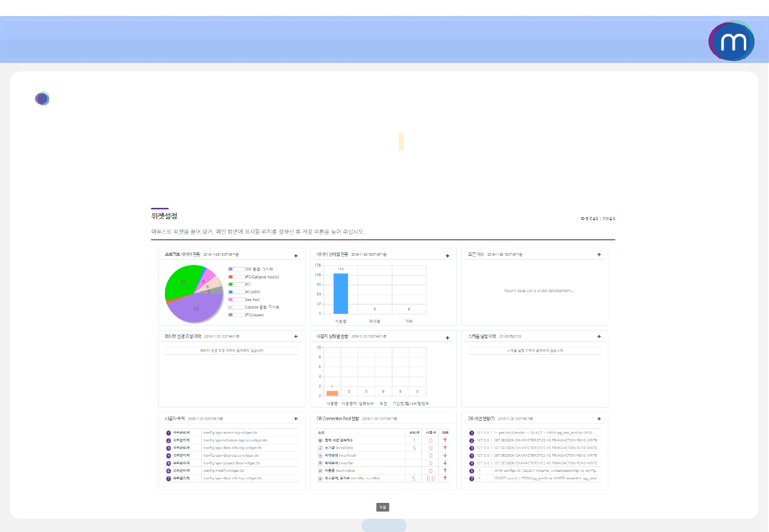The width and height of the screenshot is (769, 532).
Task: Click the plus icon on DB 세션 현황 widget
Action: click(599, 419)
